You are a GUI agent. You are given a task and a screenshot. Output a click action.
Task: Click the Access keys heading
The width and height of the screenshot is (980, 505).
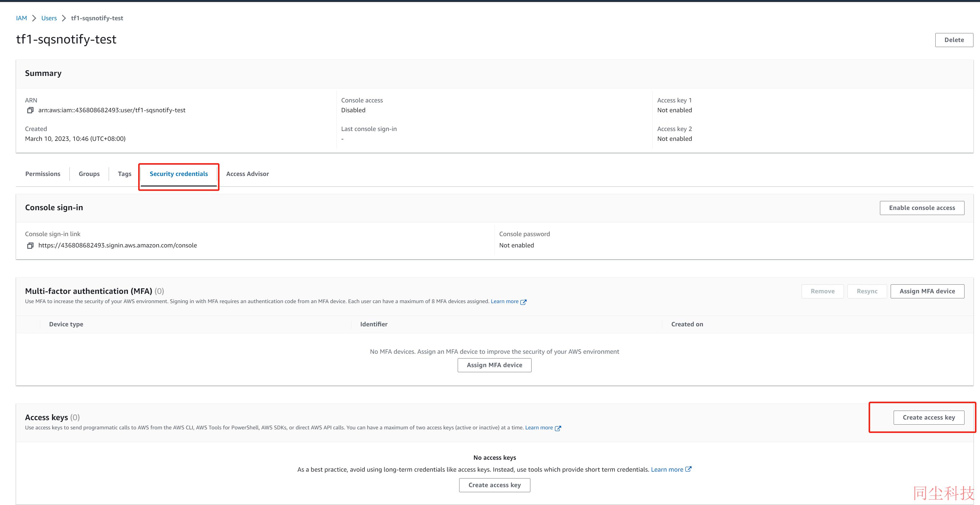tap(46, 417)
